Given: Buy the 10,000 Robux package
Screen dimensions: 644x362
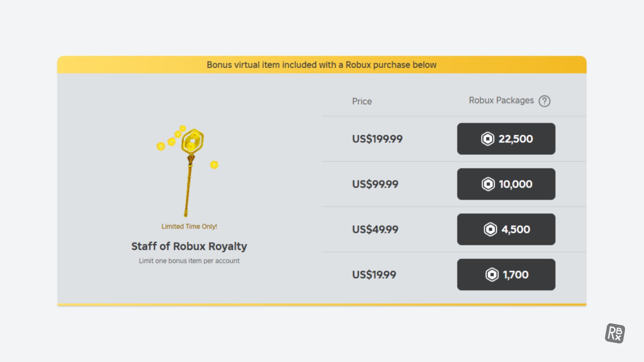Looking at the screenshot, I should (x=506, y=184).
